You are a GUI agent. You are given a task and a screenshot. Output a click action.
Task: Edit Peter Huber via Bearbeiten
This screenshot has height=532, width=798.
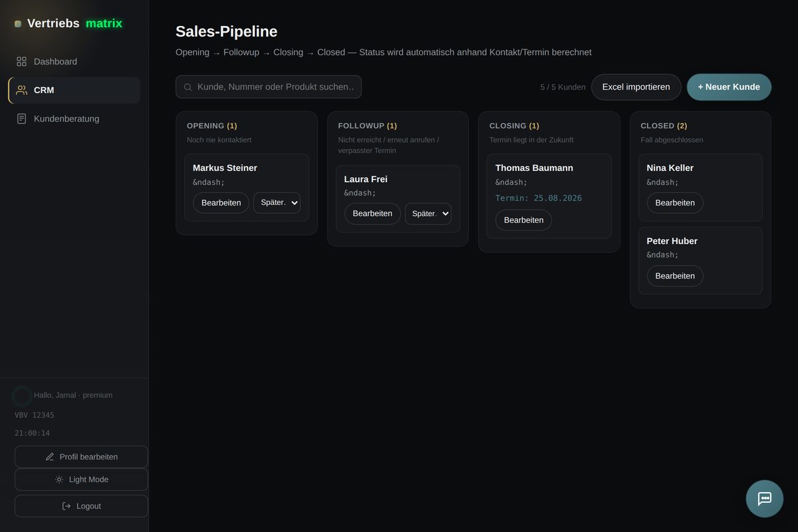coord(675,276)
